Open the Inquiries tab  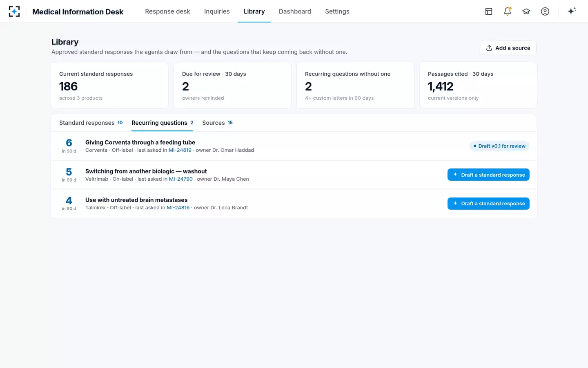coord(217,11)
